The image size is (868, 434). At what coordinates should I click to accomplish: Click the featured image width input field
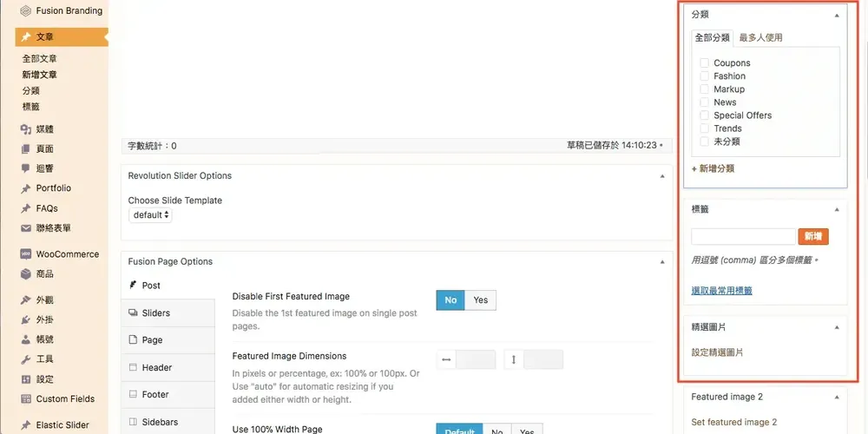(x=476, y=360)
